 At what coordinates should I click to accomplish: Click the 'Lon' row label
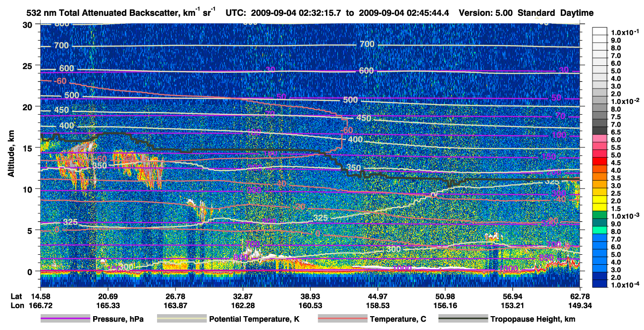[x=16, y=305]
